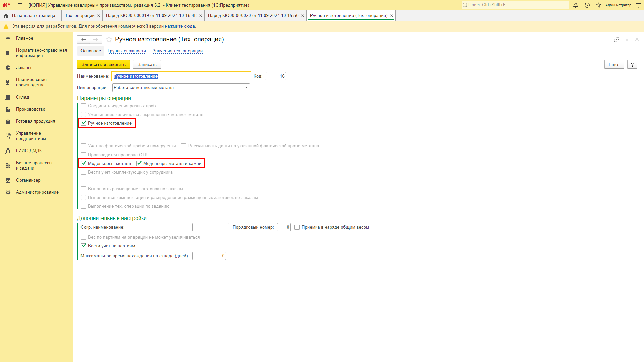The image size is (644, 362).
Task: Open favorites star in title bar
Action: point(598,5)
